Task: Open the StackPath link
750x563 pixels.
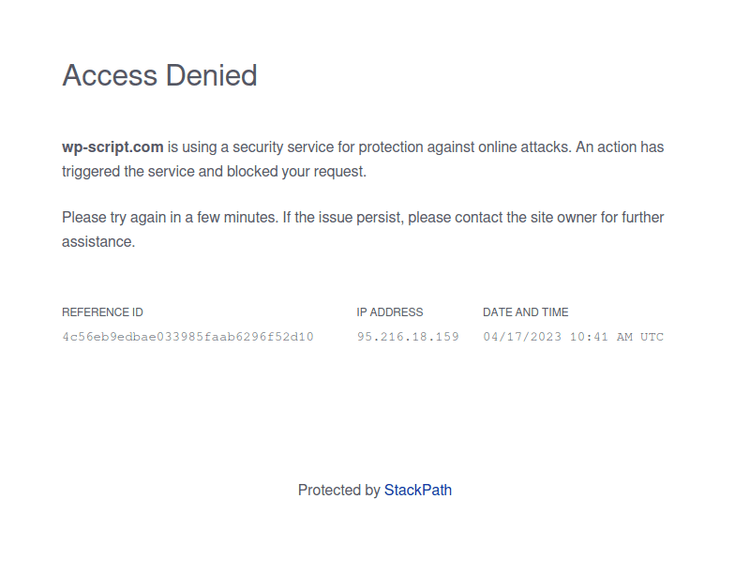Action: click(418, 490)
